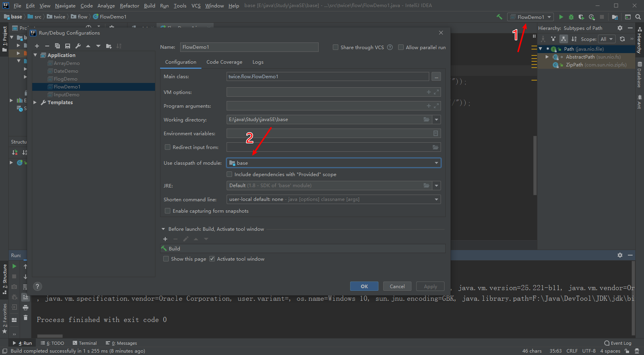This screenshot has width=644, height=355.
Task: Open Project Structure folder icon in toolbar
Action: (x=615, y=17)
